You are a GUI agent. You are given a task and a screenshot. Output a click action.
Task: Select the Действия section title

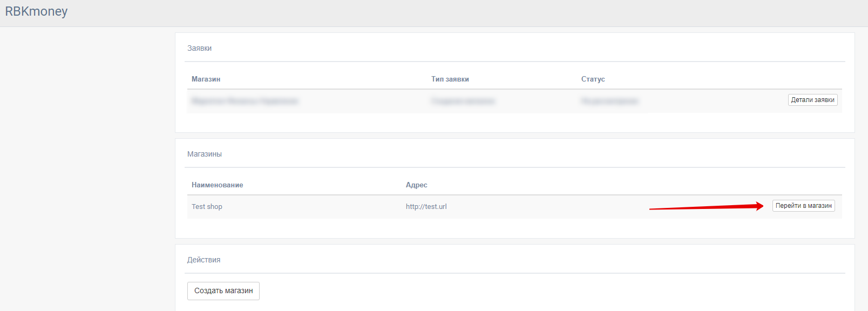(x=204, y=260)
